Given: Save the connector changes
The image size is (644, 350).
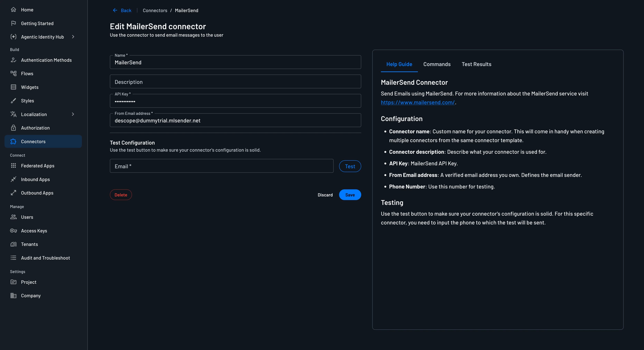Looking at the screenshot, I should pyautogui.click(x=350, y=195).
